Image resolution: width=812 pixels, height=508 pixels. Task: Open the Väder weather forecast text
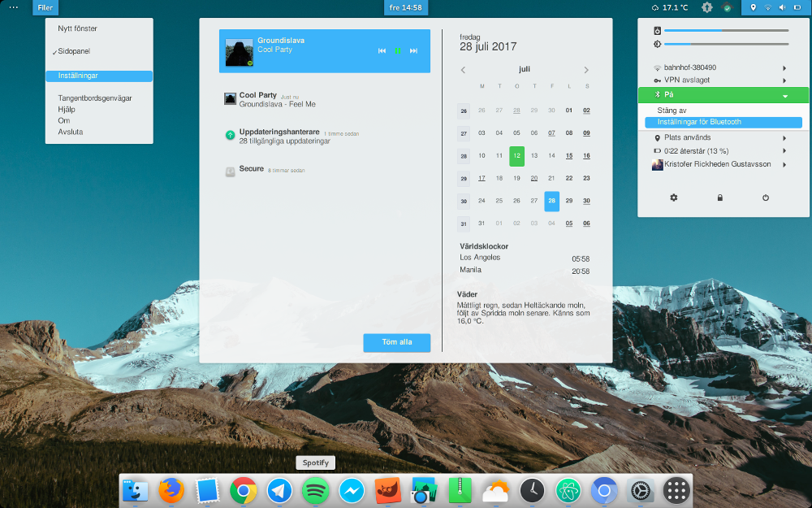523,313
